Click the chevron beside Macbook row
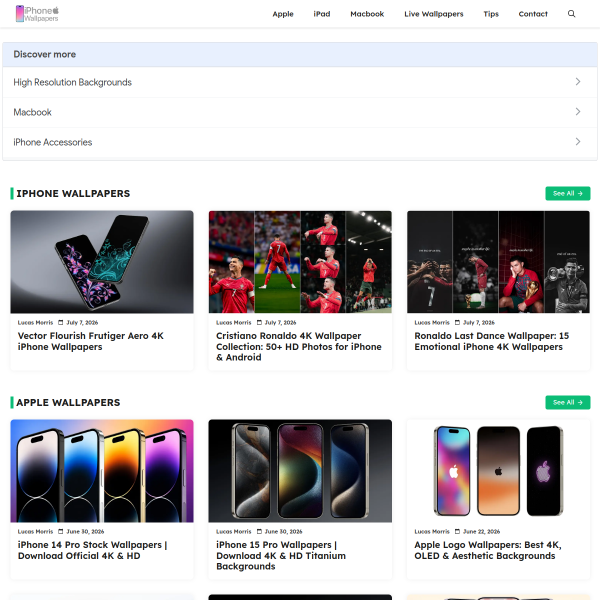 click(x=578, y=112)
